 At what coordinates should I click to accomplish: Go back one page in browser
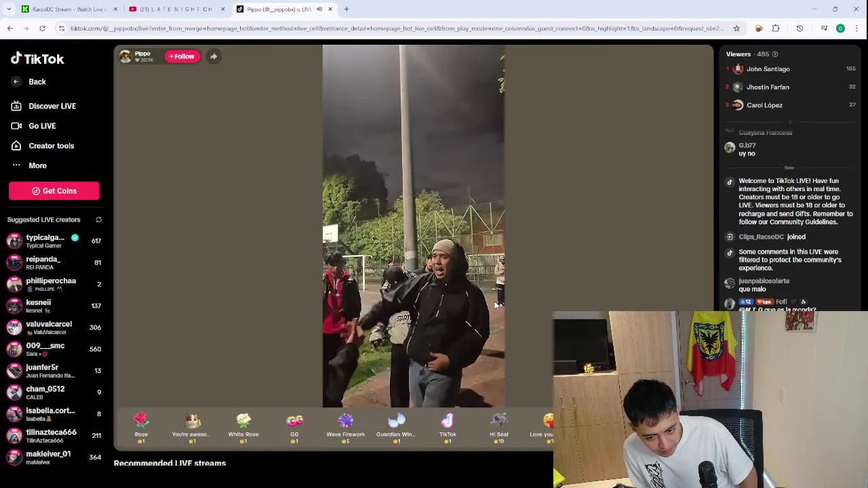9,28
